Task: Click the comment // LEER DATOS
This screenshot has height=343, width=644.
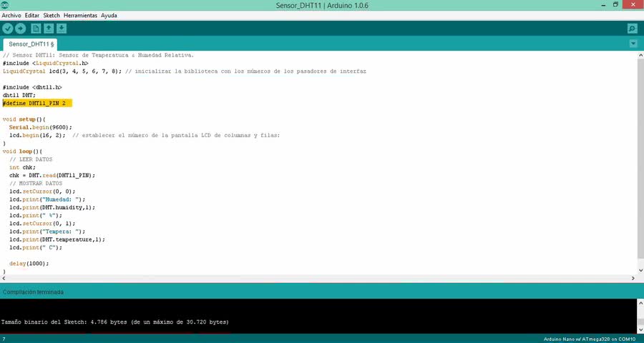Action: [31, 159]
